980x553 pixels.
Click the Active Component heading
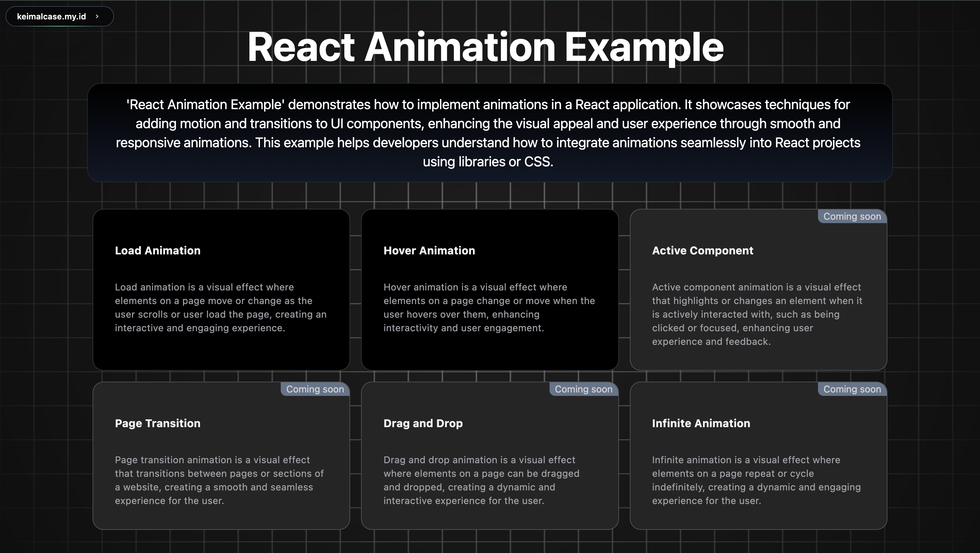tap(702, 251)
